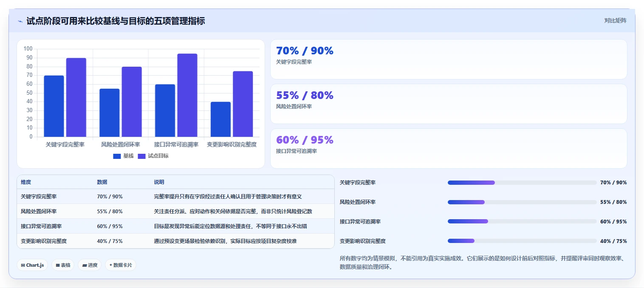Click the 基线 bar for 接口异常可追溯率 in chart

tap(165, 110)
